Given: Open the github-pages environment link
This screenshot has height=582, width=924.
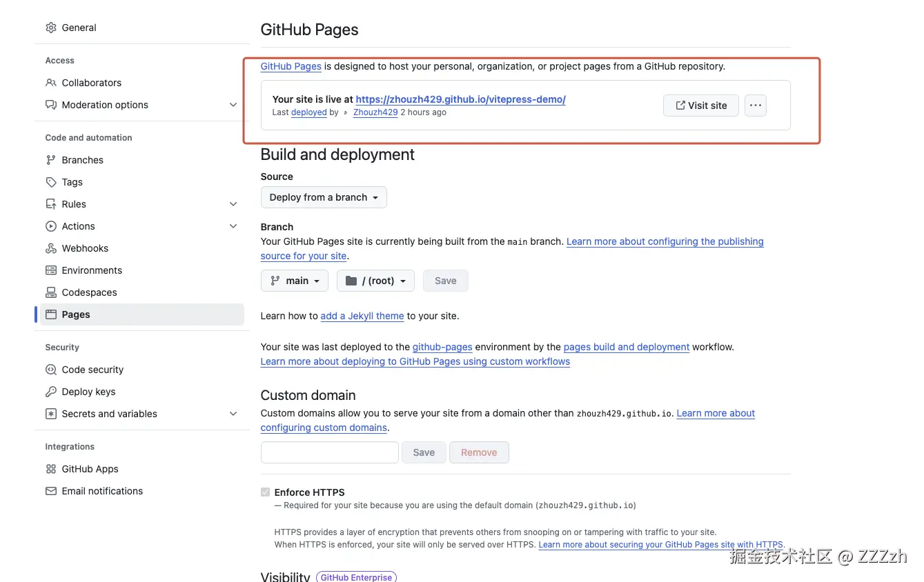Looking at the screenshot, I should pyautogui.click(x=442, y=347).
